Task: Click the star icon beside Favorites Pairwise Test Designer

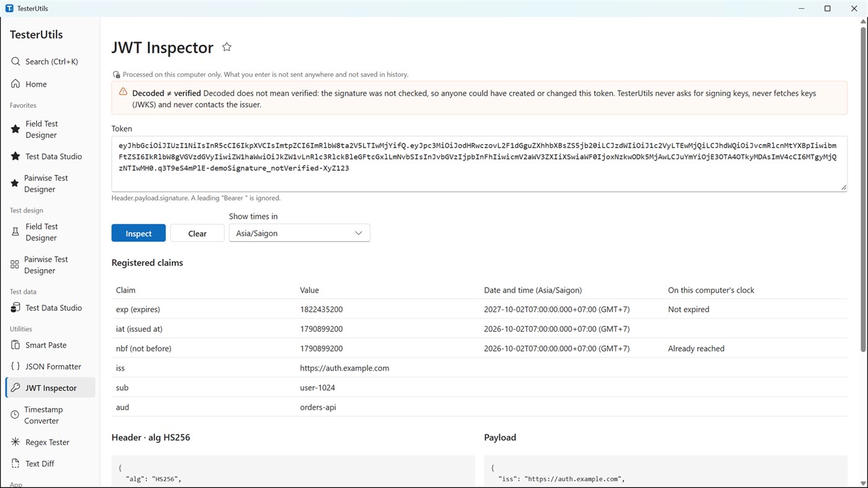Action: 15,184
